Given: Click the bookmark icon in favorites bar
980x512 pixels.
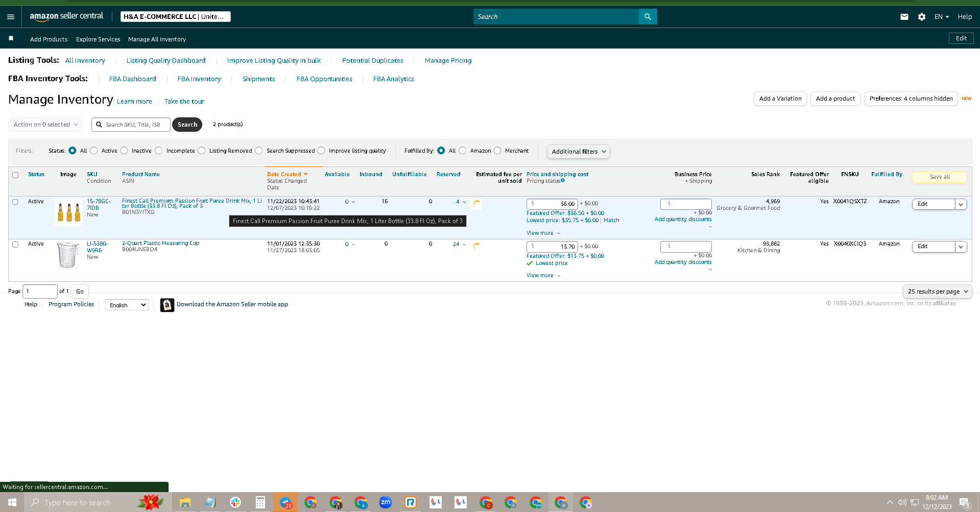Looking at the screenshot, I should (x=11, y=39).
